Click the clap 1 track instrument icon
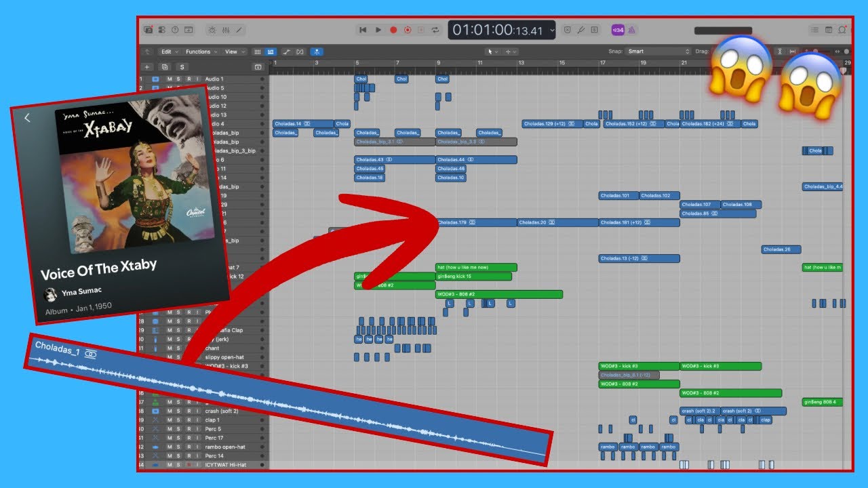868x488 pixels. point(155,420)
